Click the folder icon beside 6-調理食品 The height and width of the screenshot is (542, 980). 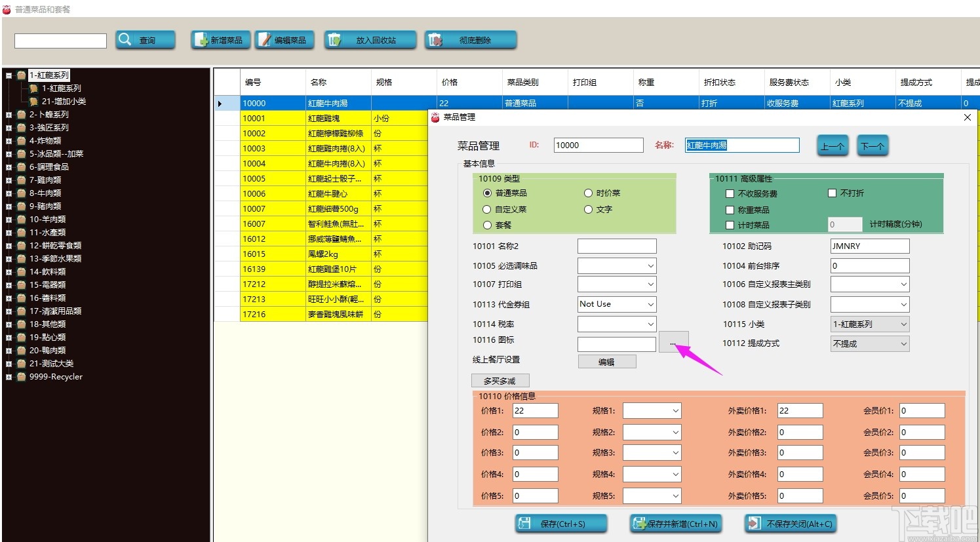(x=22, y=167)
